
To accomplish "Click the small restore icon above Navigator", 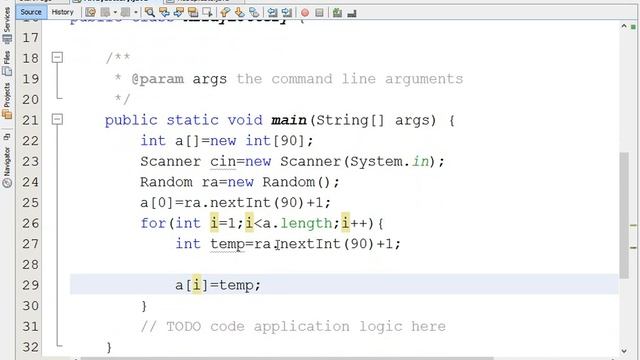I will pyautogui.click(x=7, y=137).
